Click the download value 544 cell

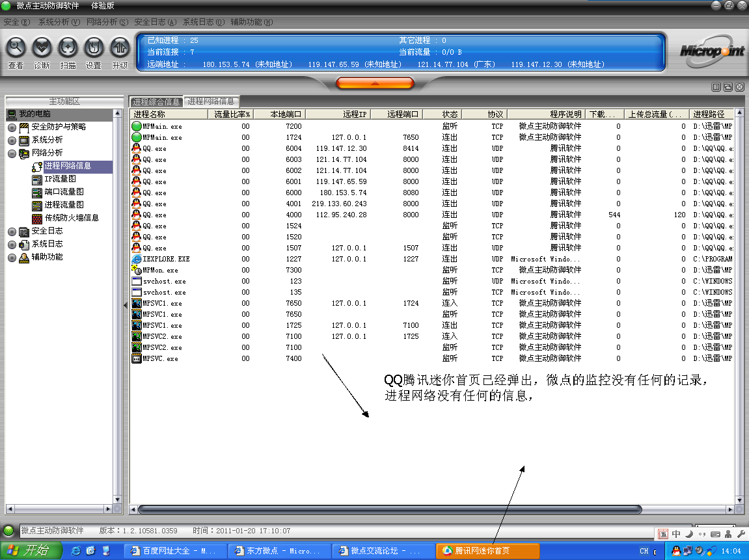[x=614, y=215]
